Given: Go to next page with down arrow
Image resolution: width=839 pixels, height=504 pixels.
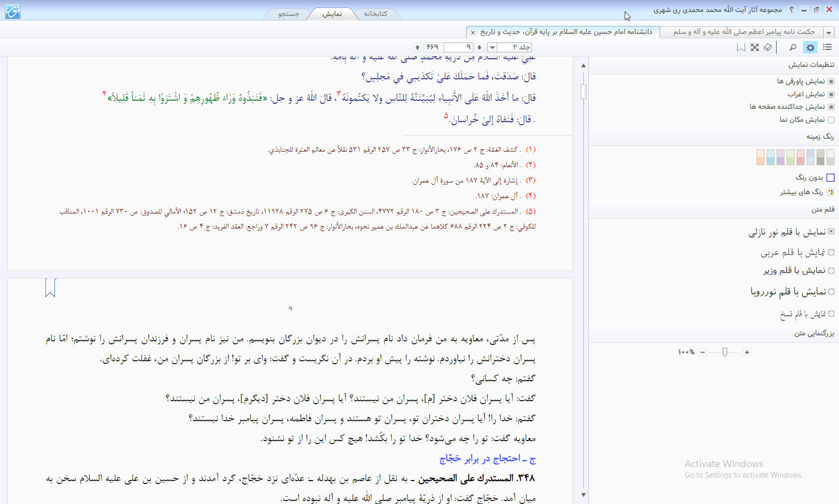Looking at the screenshot, I should tap(479, 47).
